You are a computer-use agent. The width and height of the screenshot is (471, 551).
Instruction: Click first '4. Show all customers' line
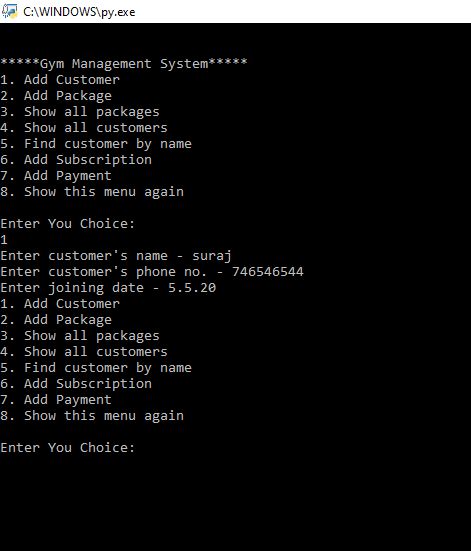click(84, 128)
